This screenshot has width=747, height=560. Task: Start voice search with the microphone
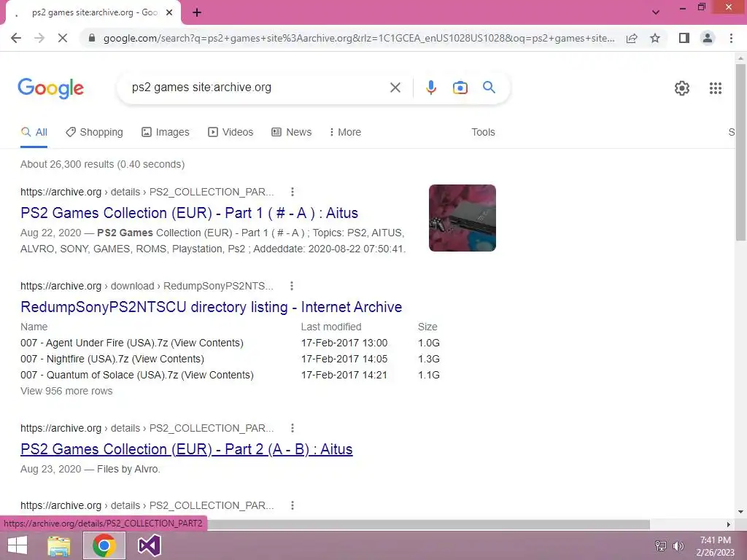pos(430,87)
